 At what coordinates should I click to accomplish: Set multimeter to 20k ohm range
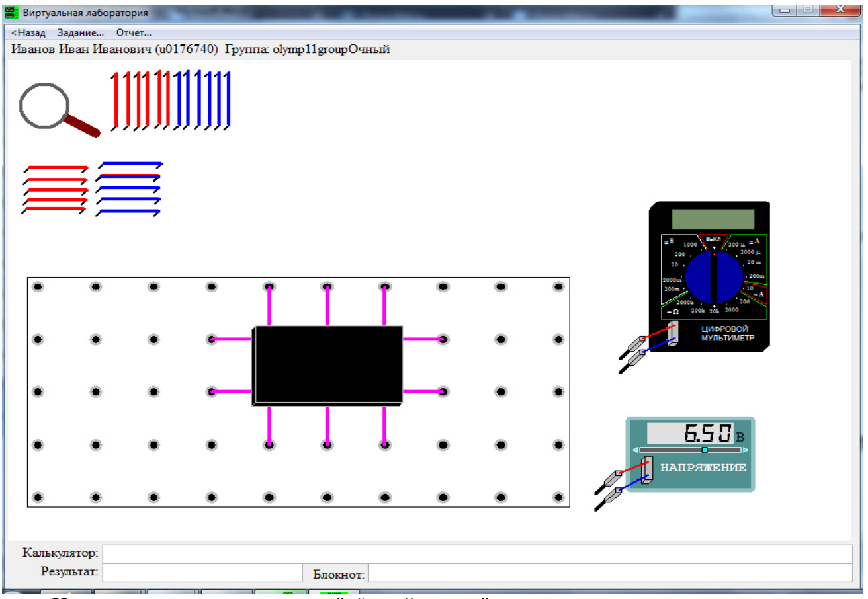pyautogui.click(x=715, y=311)
